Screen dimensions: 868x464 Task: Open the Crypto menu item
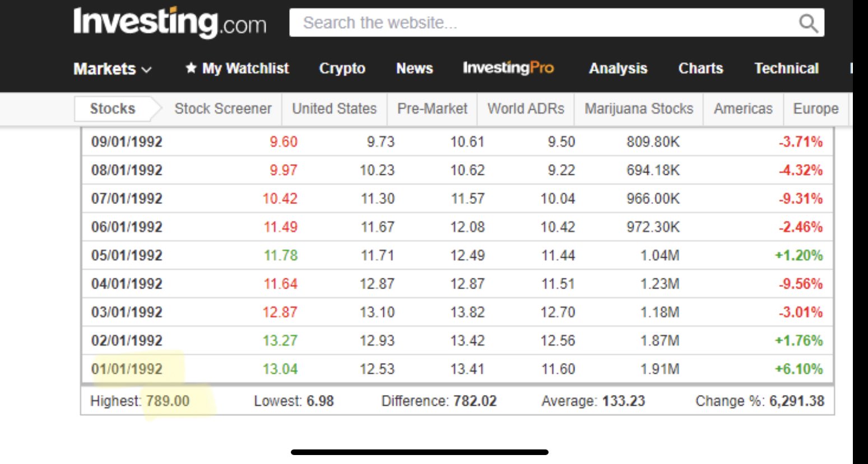tap(342, 68)
